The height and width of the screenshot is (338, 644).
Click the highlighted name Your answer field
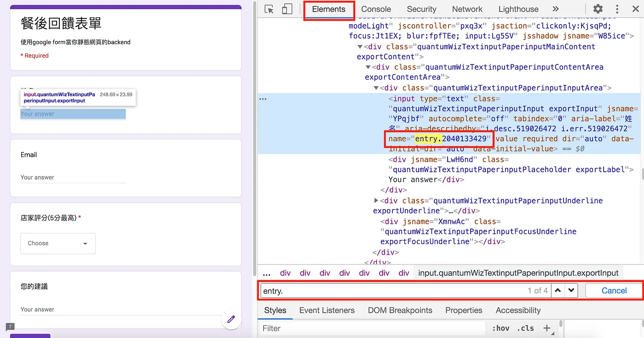click(73, 114)
